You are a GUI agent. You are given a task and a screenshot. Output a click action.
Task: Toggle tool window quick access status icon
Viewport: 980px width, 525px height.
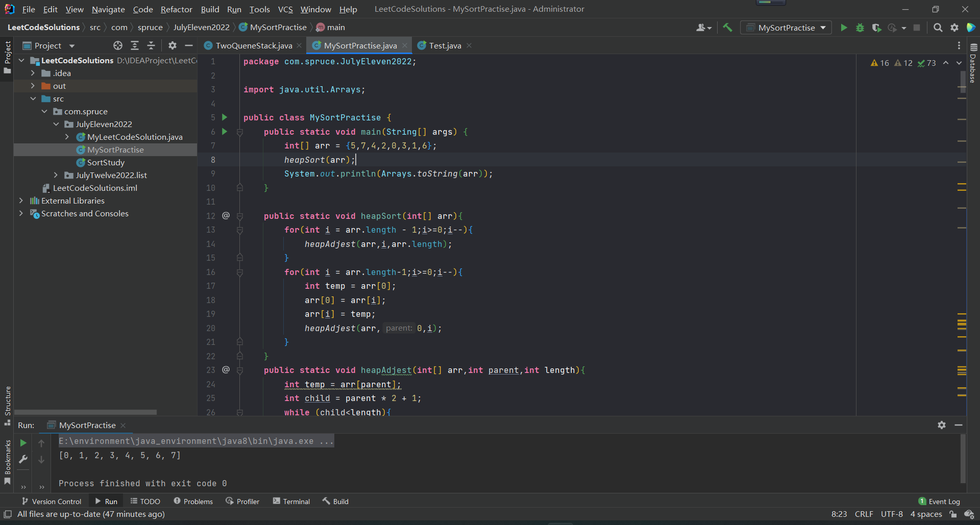click(x=8, y=514)
